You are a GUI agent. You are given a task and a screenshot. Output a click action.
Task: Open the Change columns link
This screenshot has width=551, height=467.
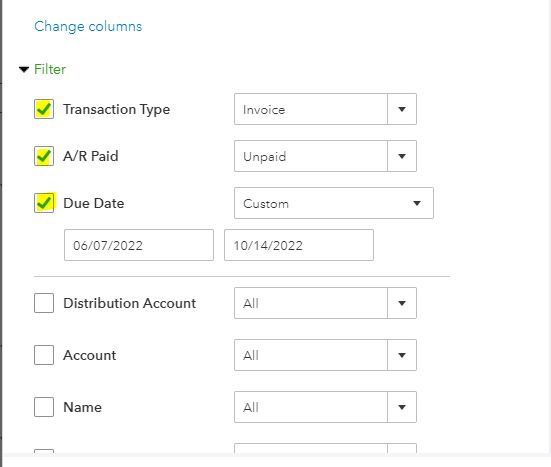point(88,26)
